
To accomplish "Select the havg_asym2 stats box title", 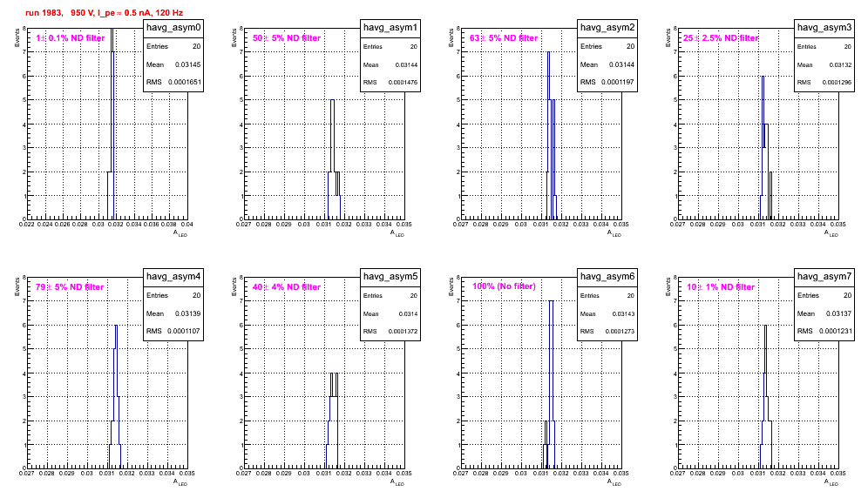I will point(607,27).
